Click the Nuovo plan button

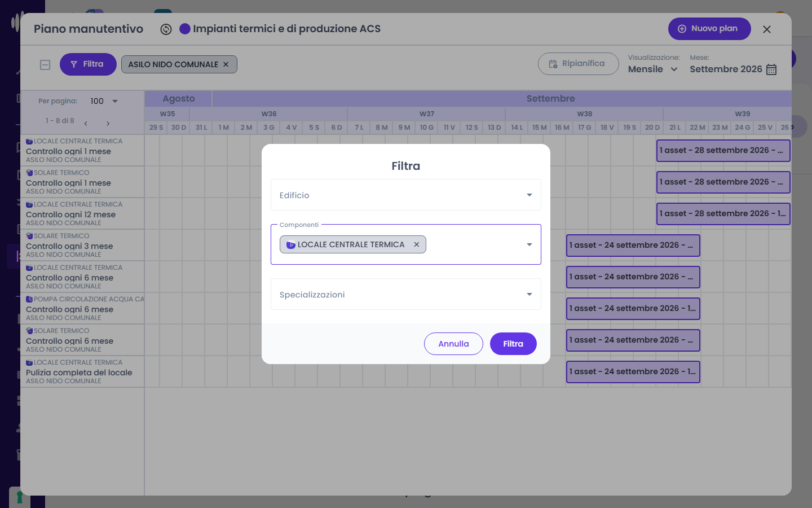coord(709,29)
